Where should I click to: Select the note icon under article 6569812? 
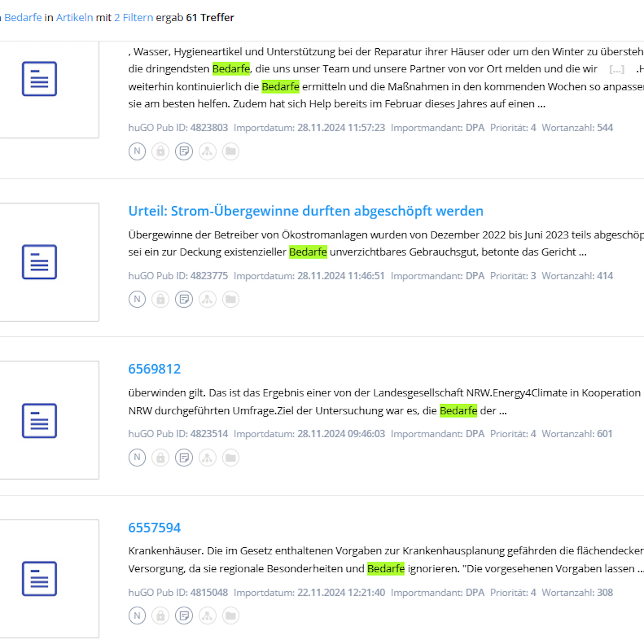[x=184, y=457]
